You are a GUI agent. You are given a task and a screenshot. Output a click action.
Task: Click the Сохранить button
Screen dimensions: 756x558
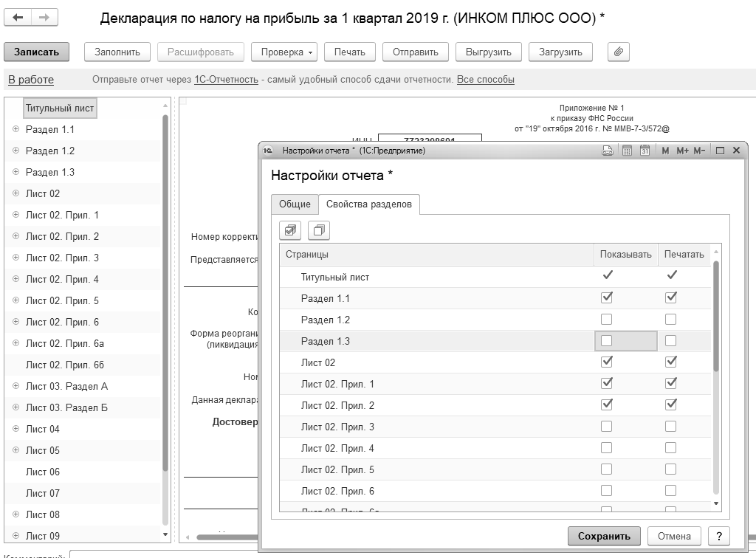[x=604, y=536]
